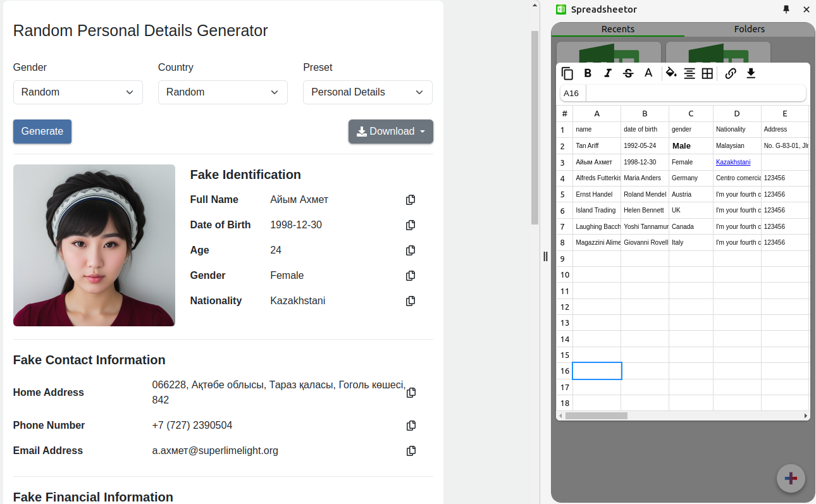Pin the Spreadsheetor panel
Image resolution: width=816 pixels, height=504 pixels.
(786, 9)
